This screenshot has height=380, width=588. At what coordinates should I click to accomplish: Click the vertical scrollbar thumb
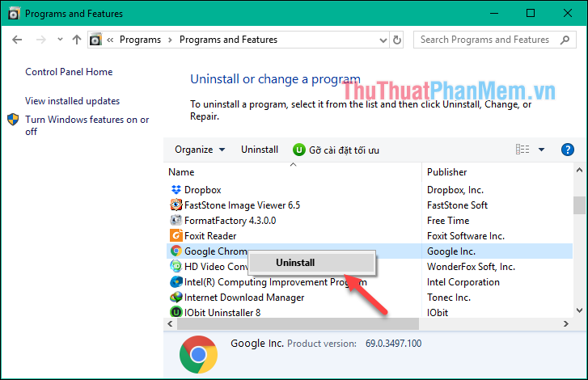(x=579, y=205)
